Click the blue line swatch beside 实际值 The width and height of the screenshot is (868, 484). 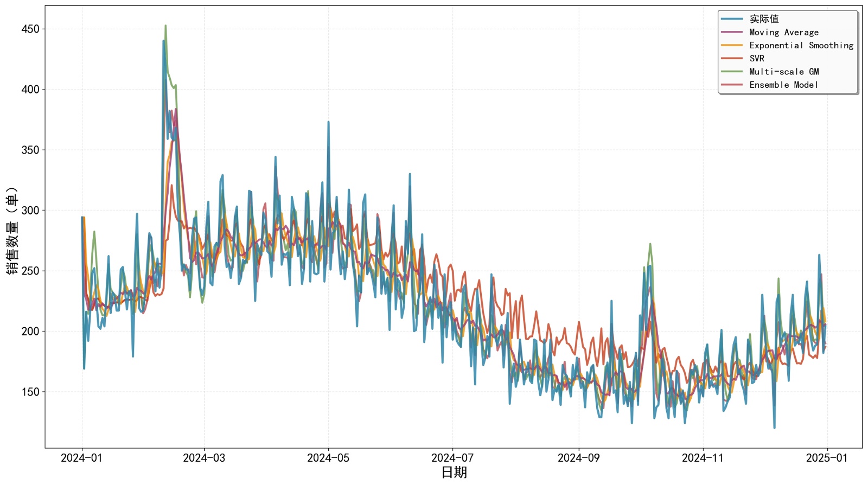(x=732, y=19)
